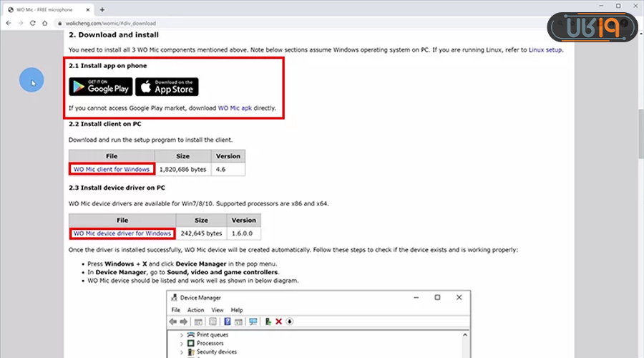Open the Action menu in Device Manager
Screen dimensions: 644x358
tap(195, 310)
